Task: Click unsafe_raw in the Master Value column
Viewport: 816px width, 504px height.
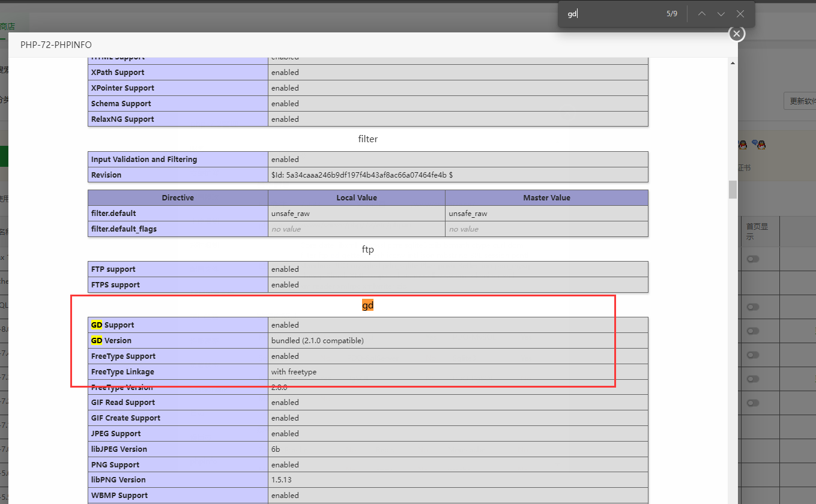Action: tap(468, 213)
